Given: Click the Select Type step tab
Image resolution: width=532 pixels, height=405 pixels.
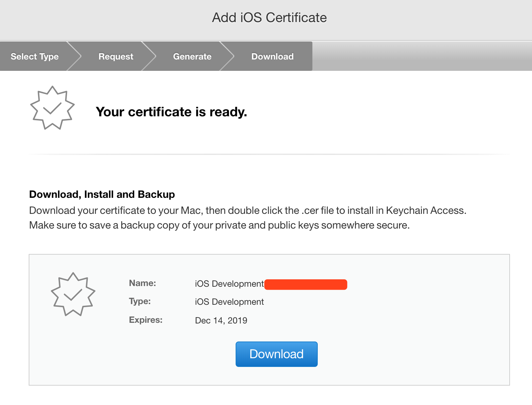Looking at the screenshot, I should tap(35, 56).
